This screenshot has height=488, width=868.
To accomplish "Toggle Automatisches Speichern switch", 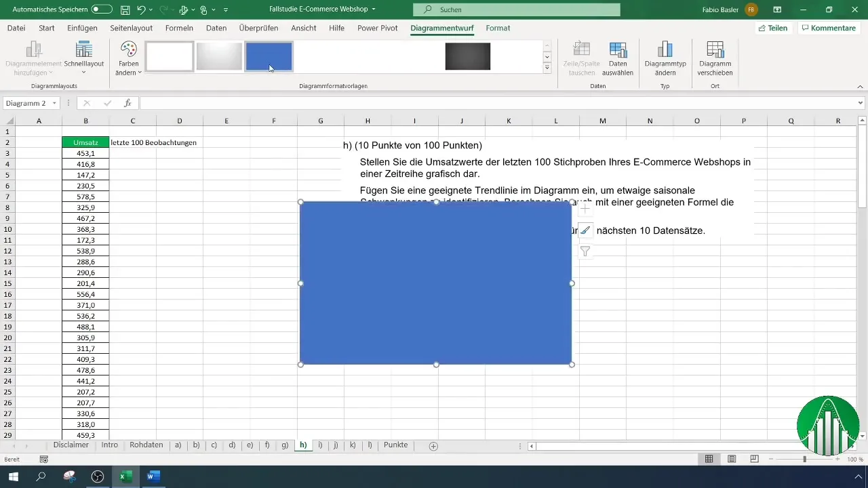I will pyautogui.click(x=102, y=9).
